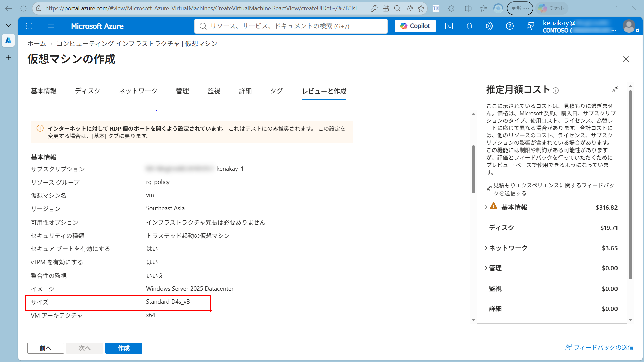Viewport: 644px width, 362px height.
Task: Switch to the タグ tab
Action: pyautogui.click(x=276, y=91)
